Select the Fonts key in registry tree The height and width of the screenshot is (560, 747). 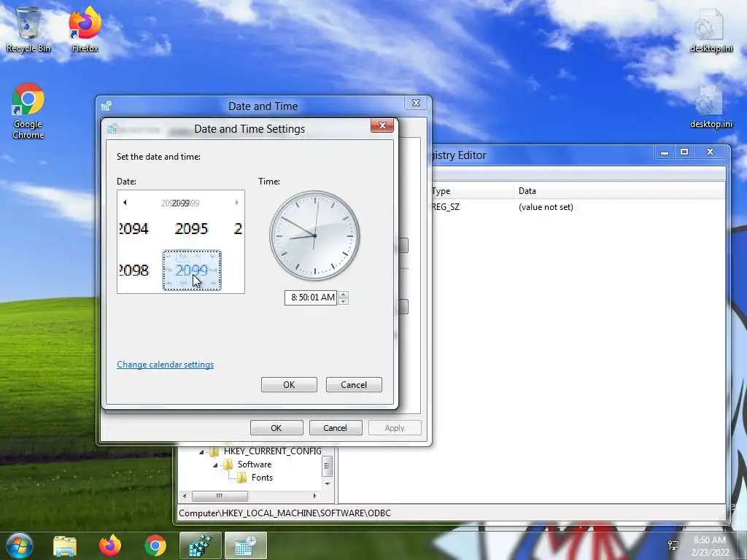click(262, 478)
